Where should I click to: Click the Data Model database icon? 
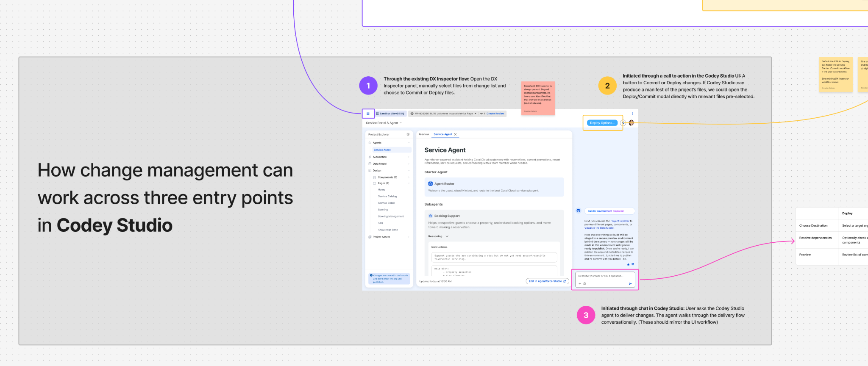pyautogui.click(x=370, y=164)
